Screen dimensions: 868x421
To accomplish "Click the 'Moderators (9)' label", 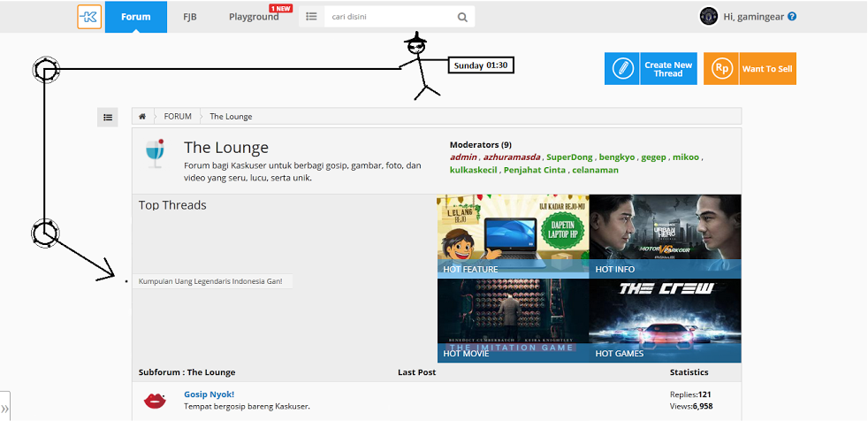I will (x=481, y=145).
